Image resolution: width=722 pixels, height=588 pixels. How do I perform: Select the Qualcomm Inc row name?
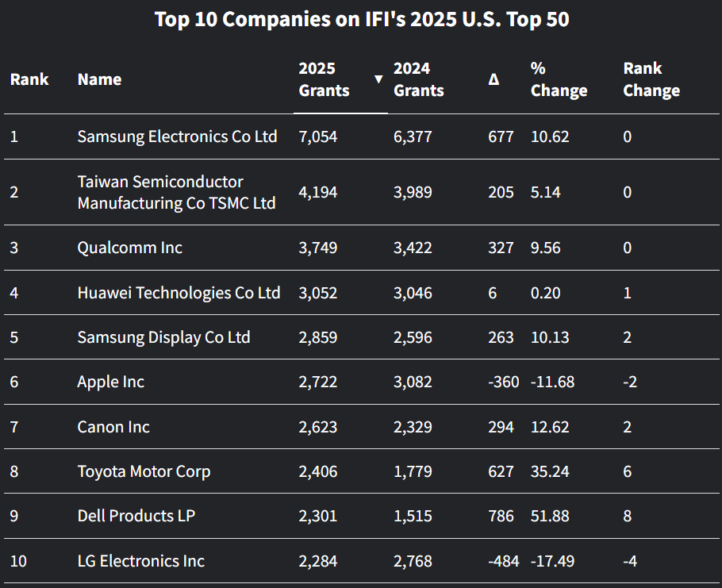coord(129,248)
